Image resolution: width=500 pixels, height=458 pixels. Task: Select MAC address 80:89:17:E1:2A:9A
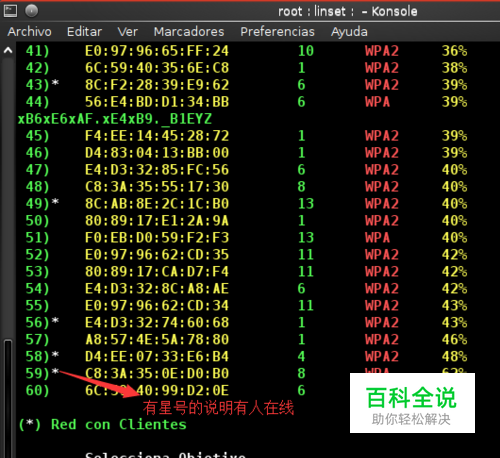point(157,221)
